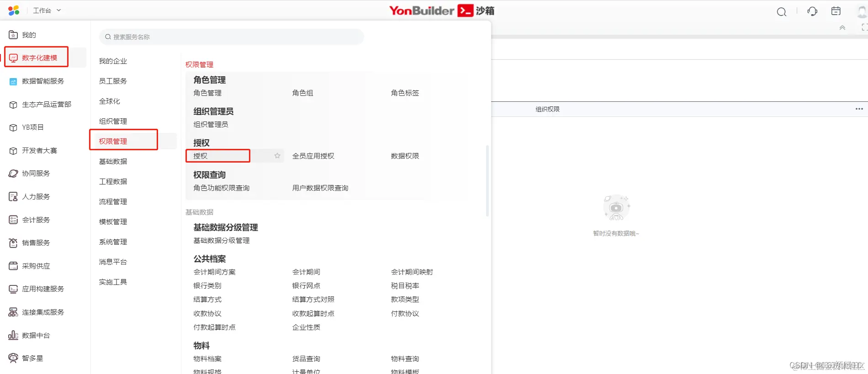Select 全球化 in the submenu
This screenshot has height=374, width=868.
click(x=110, y=101)
